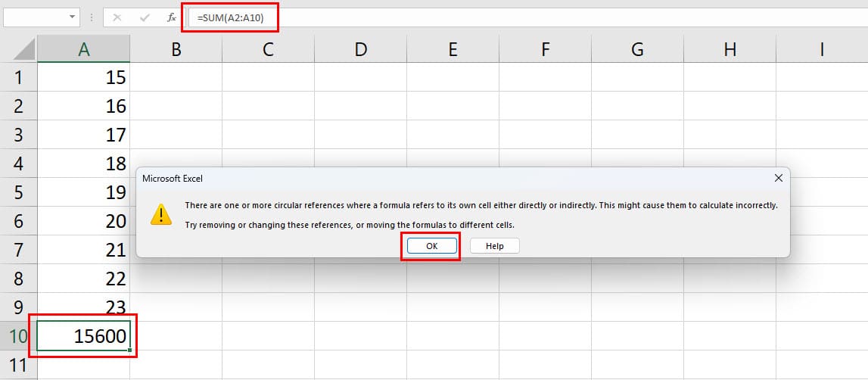The width and height of the screenshot is (868, 380).
Task: Select column F header
Action: pos(546,50)
